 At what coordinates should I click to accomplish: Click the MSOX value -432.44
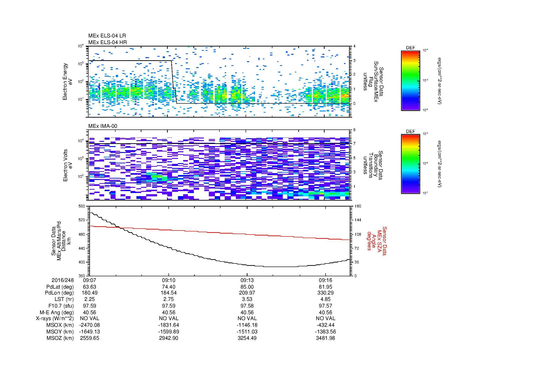[326, 325]
